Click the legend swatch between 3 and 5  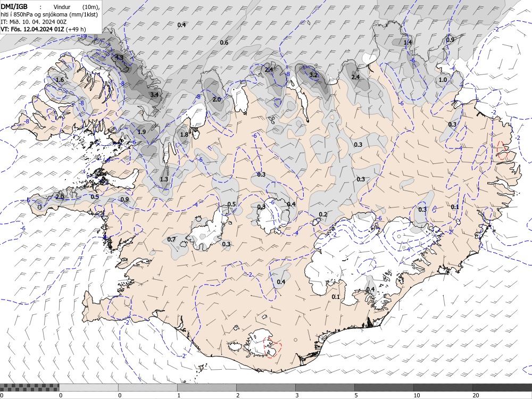pyautogui.click(x=325, y=387)
